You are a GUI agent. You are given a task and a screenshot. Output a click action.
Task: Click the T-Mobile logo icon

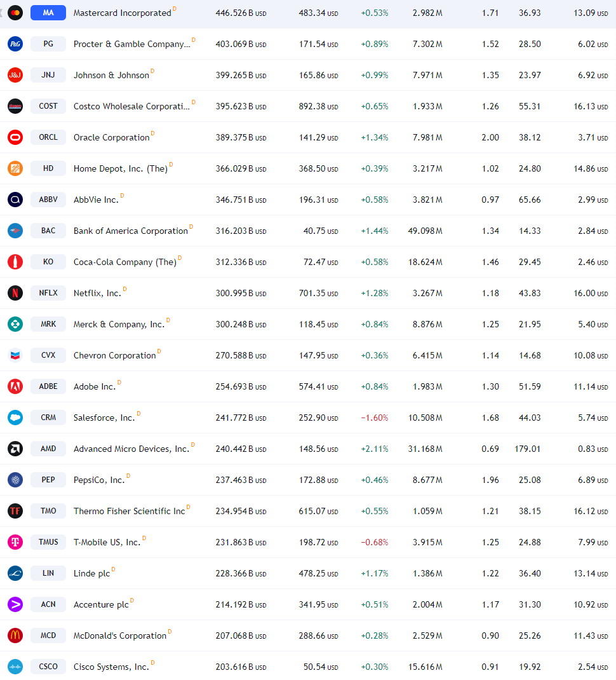coord(15,542)
